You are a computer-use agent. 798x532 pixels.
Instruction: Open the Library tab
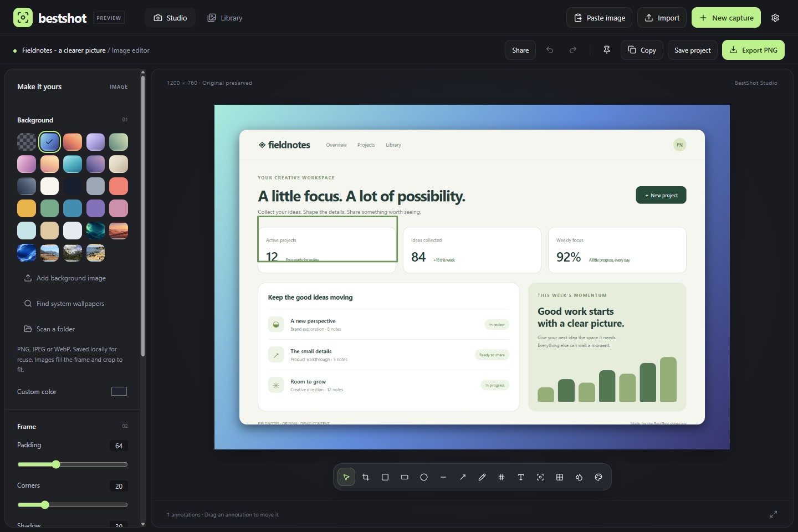click(225, 18)
